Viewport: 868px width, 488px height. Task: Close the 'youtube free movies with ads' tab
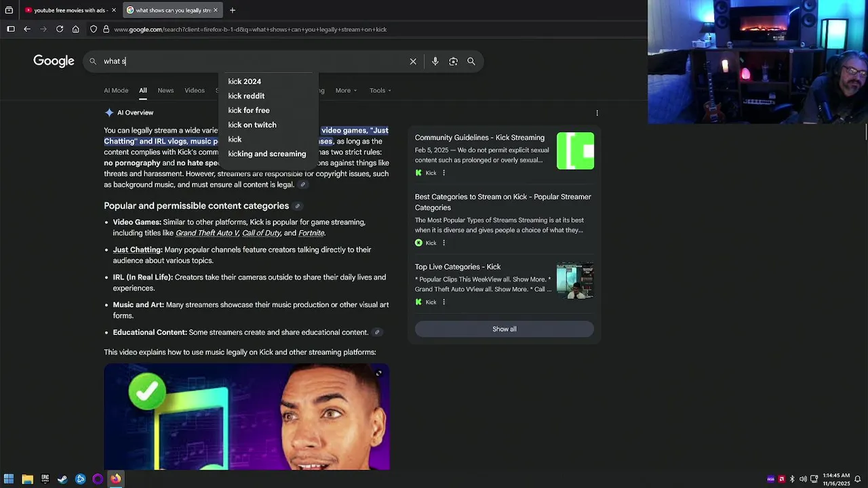coord(114,10)
